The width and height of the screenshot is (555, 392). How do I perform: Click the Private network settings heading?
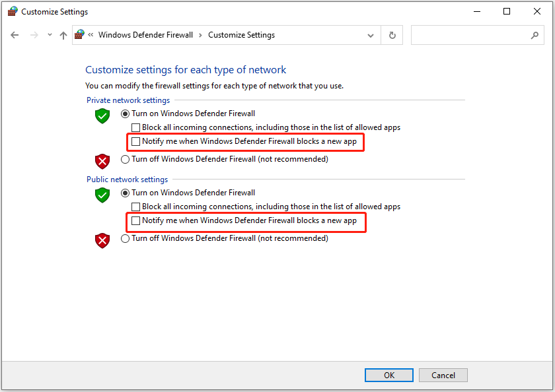128,100
